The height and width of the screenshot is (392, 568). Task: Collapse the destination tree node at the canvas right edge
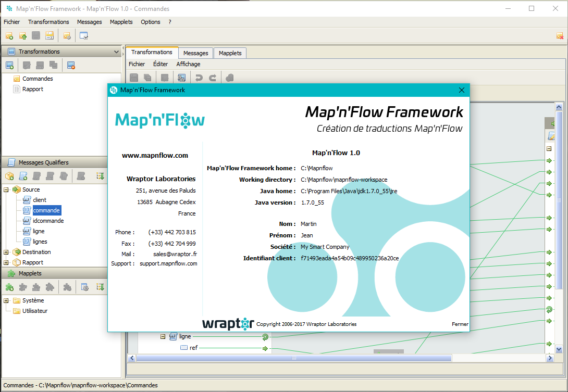(x=549, y=149)
